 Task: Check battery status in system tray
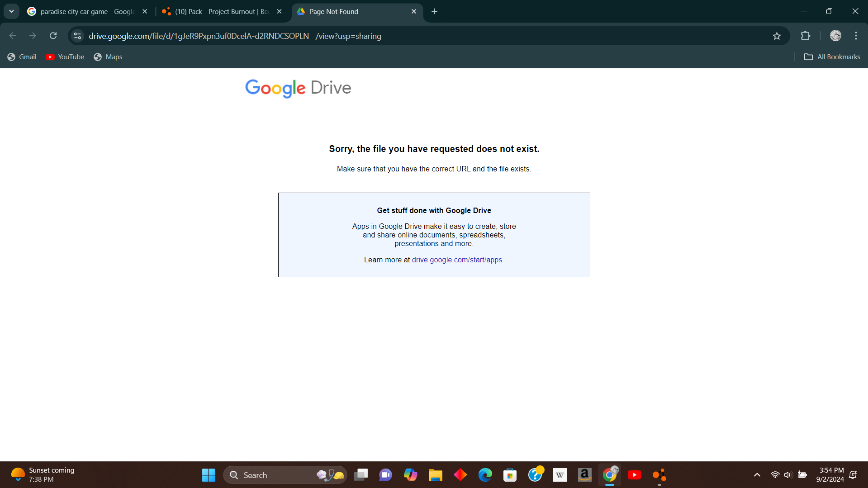point(802,475)
